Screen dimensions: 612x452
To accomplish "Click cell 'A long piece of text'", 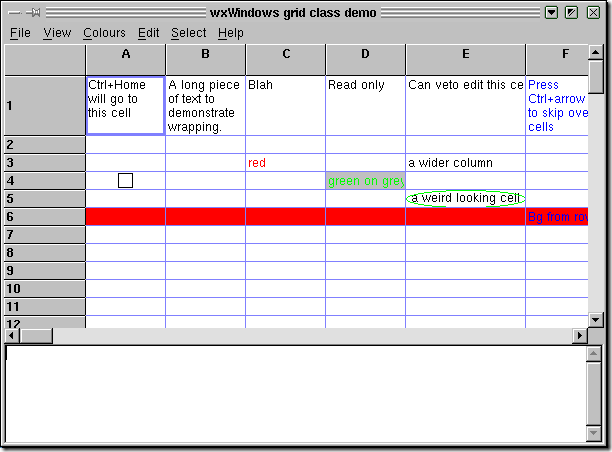I will coord(206,106).
